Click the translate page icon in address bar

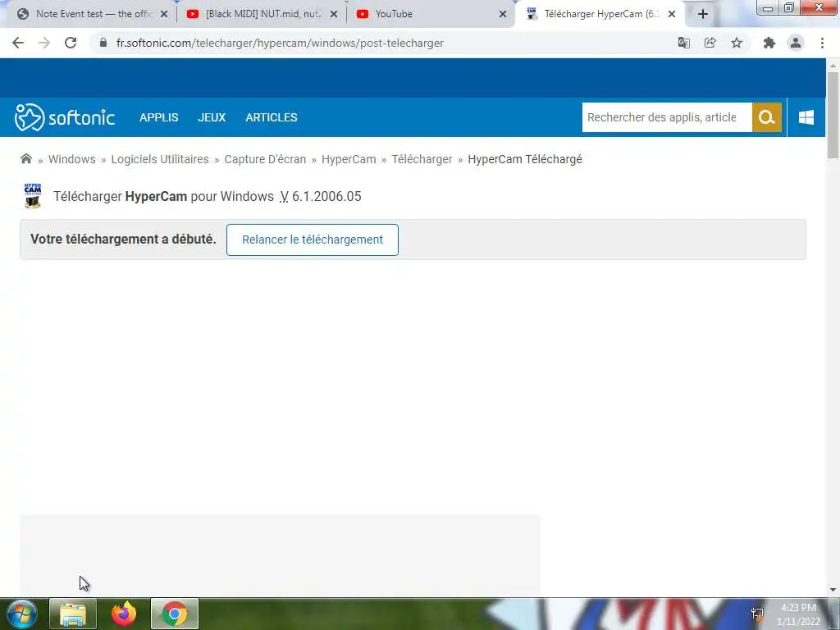[683, 43]
